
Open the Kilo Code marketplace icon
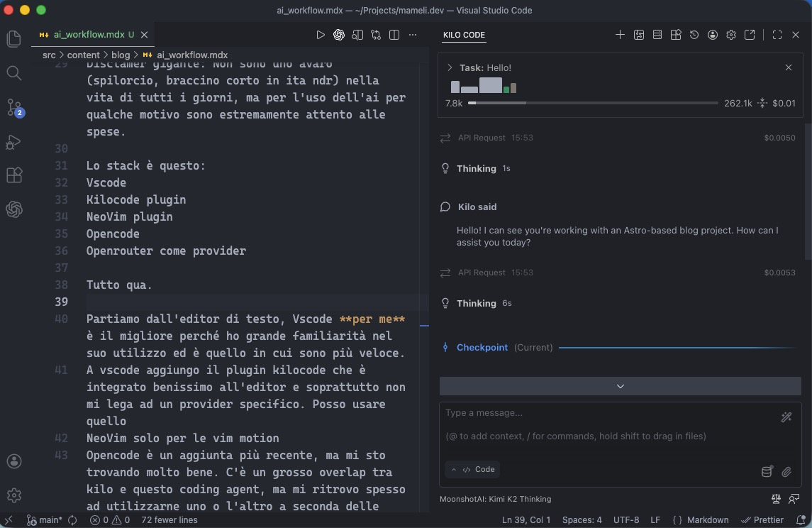[x=676, y=34]
